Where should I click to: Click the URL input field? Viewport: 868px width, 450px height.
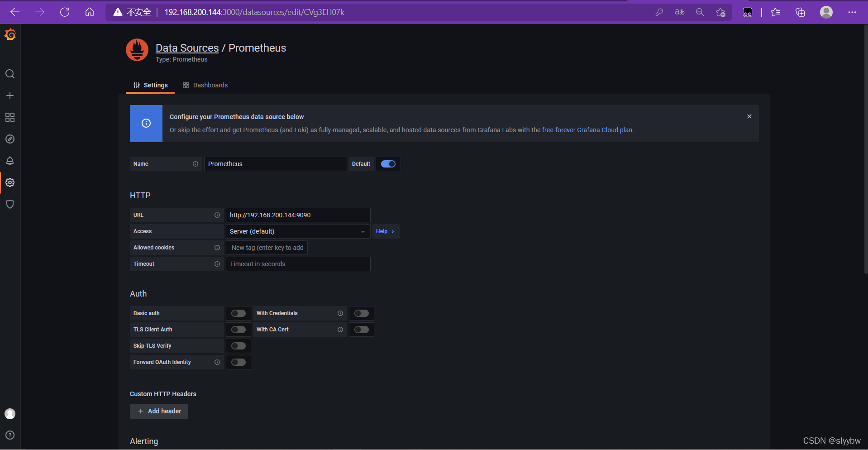pyautogui.click(x=298, y=215)
